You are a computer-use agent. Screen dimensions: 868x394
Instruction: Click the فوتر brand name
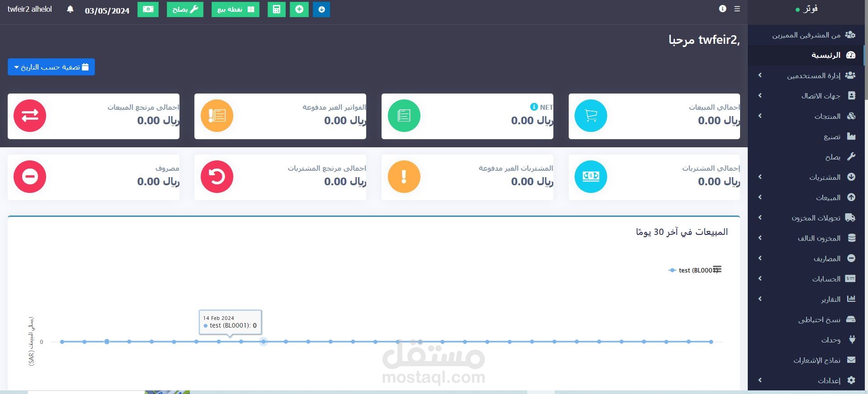(x=811, y=9)
